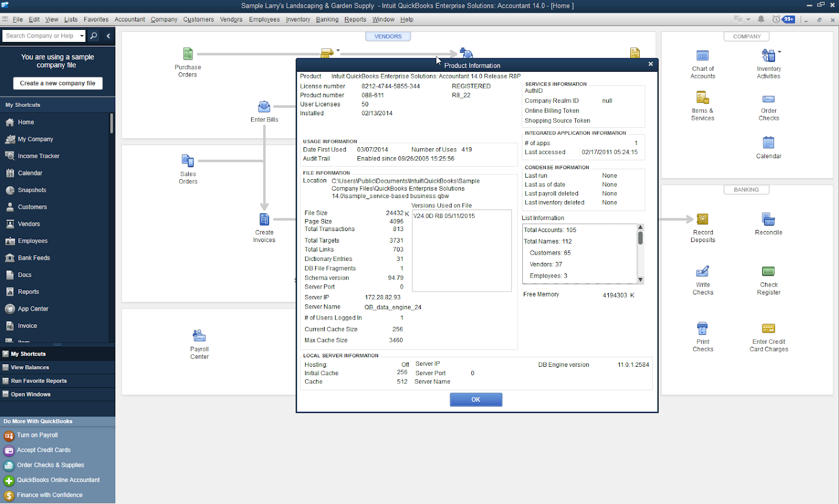Click the List Information scroll down arrow
Screen dimensions: 839x504
point(640,280)
